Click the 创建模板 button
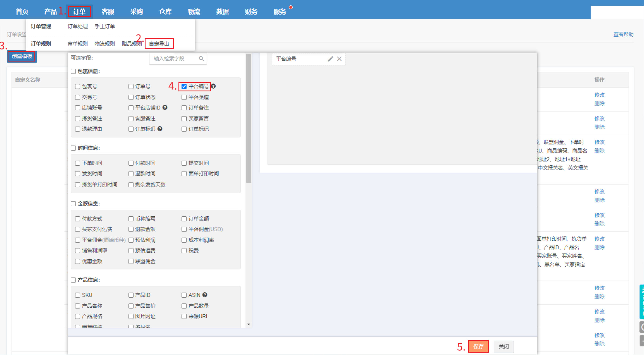 point(22,56)
